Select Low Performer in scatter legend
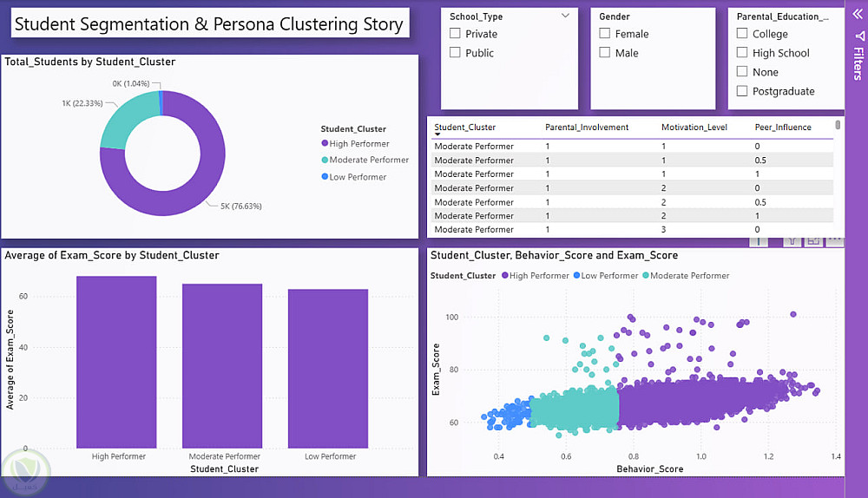868x498 pixels. 606,276
